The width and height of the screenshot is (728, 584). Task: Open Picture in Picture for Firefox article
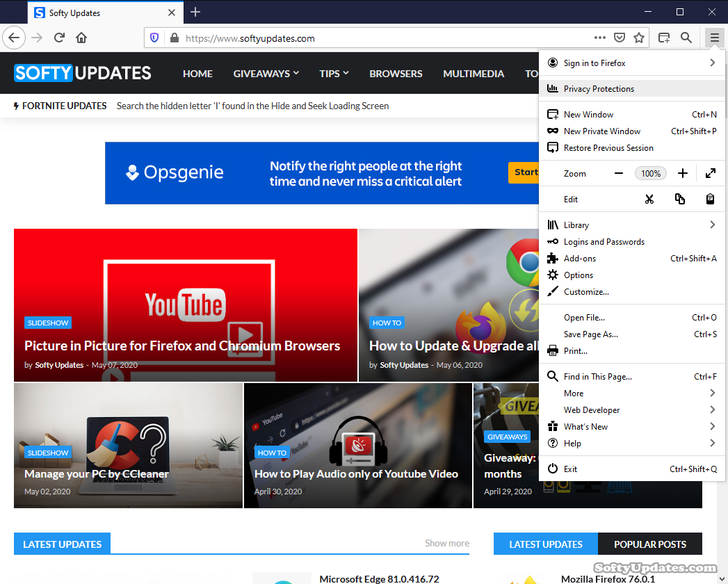tap(182, 346)
